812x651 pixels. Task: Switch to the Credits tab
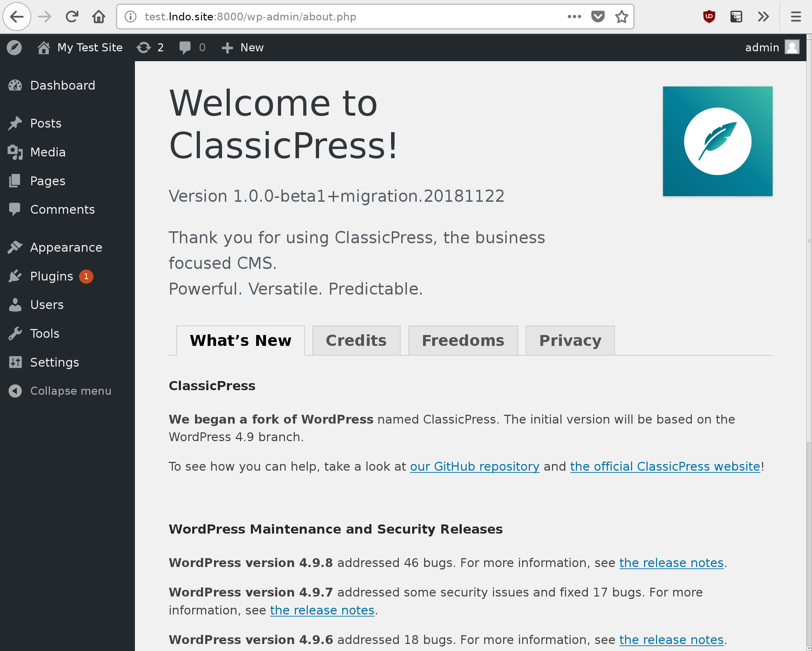click(x=356, y=341)
